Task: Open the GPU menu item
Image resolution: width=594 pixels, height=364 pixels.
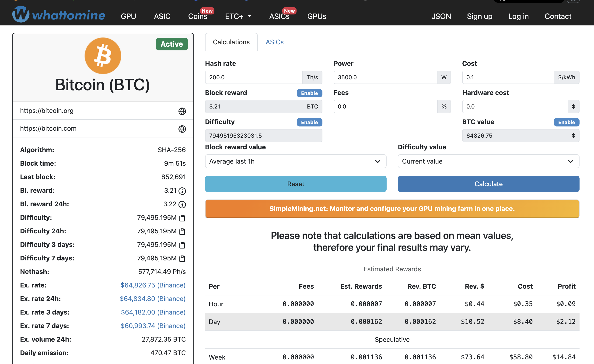Action: click(129, 16)
